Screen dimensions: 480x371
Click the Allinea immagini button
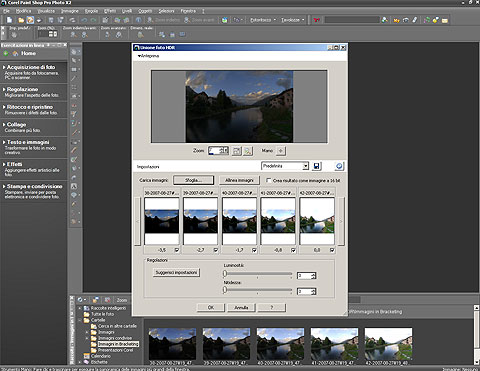point(239,180)
